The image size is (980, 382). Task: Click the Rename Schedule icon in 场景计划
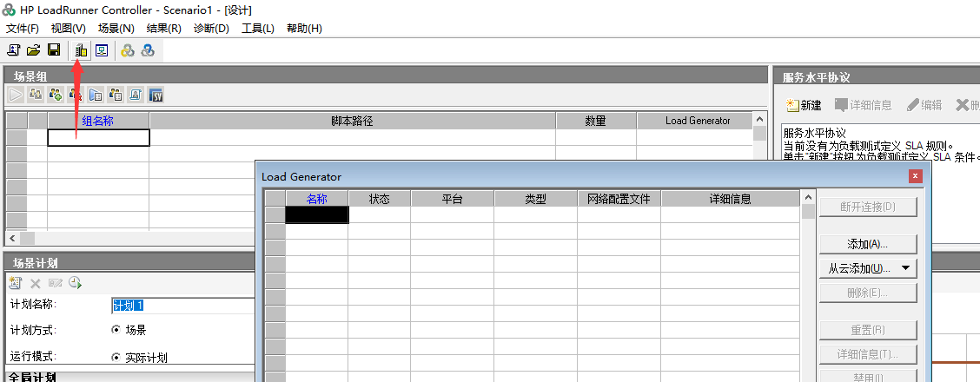56,283
